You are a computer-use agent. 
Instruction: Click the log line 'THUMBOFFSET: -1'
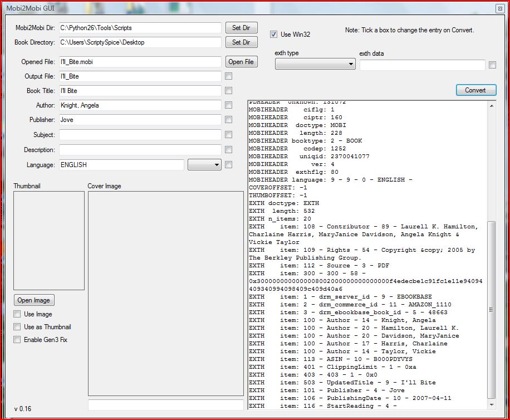click(x=278, y=195)
